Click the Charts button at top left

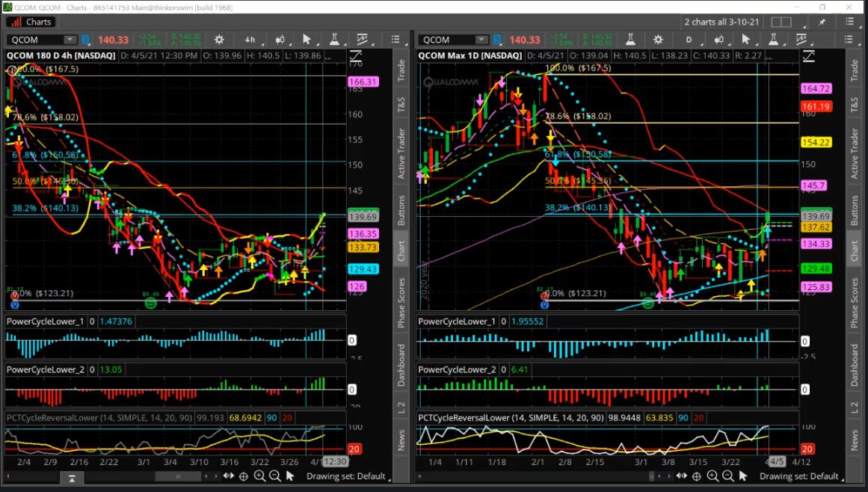[x=31, y=22]
